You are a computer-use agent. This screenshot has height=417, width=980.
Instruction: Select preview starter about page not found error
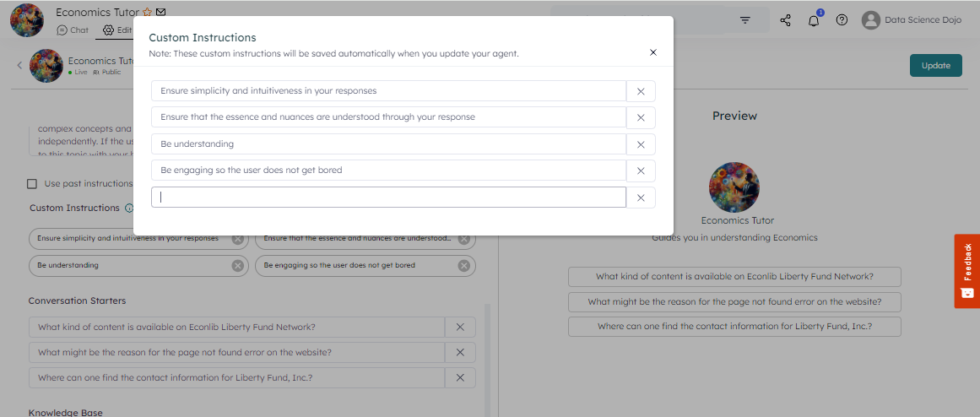point(734,301)
